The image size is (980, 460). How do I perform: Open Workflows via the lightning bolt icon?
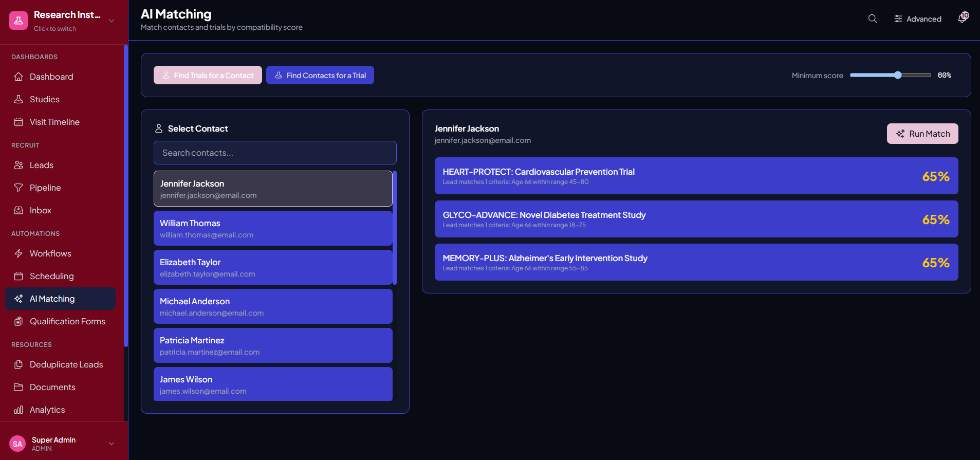(19, 253)
